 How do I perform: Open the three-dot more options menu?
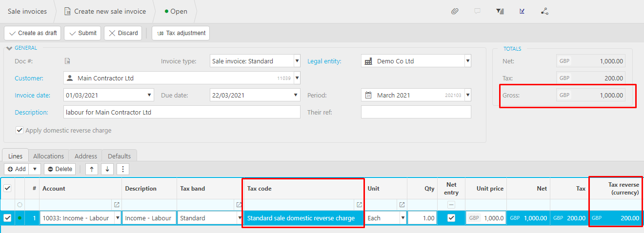pyautogui.click(x=123, y=169)
